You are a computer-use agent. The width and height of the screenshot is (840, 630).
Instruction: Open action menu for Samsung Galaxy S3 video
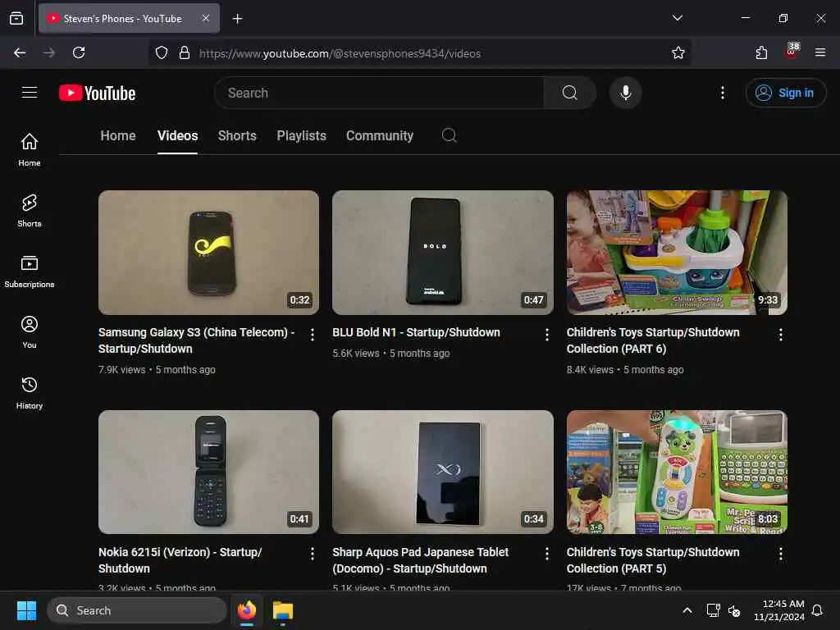coord(313,335)
